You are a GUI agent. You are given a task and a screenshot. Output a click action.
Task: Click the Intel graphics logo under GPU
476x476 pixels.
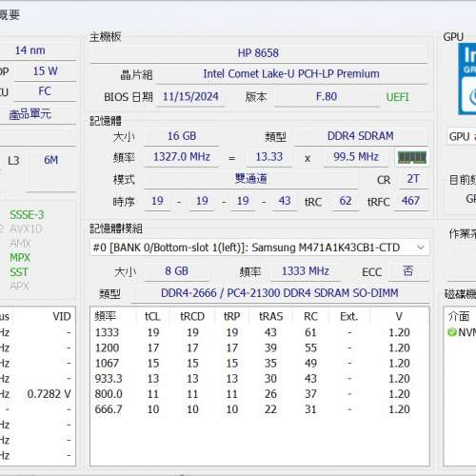(x=467, y=79)
